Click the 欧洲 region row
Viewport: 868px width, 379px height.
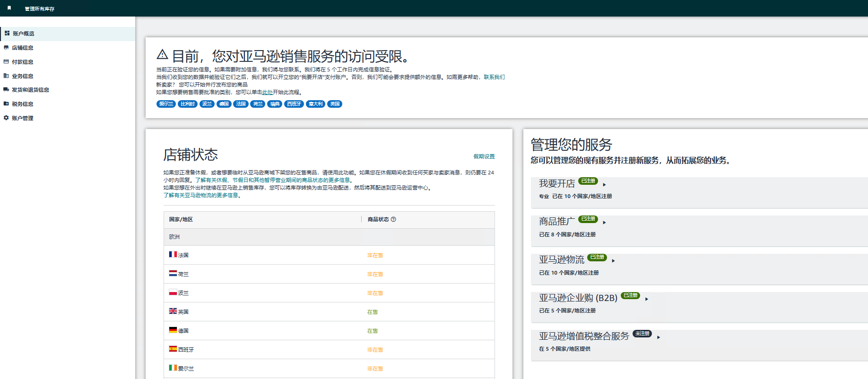[329, 237]
